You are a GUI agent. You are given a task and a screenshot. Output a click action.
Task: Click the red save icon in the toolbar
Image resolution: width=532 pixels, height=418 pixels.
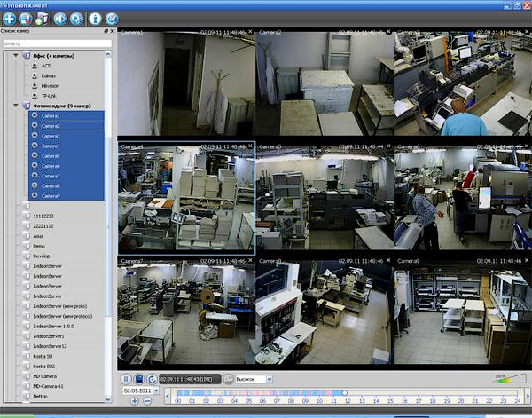pyautogui.click(x=26, y=17)
